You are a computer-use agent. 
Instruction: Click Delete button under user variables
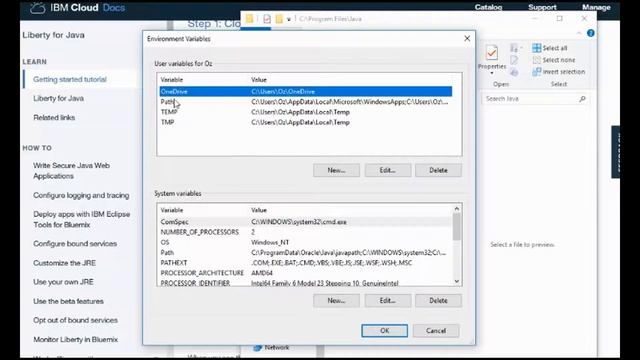click(438, 170)
